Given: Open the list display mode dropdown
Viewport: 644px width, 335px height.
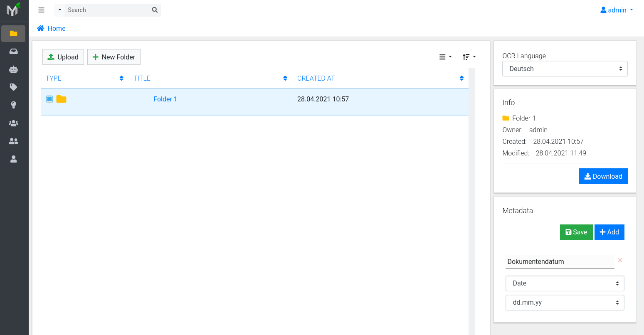Looking at the screenshot, I should [445, 57].
